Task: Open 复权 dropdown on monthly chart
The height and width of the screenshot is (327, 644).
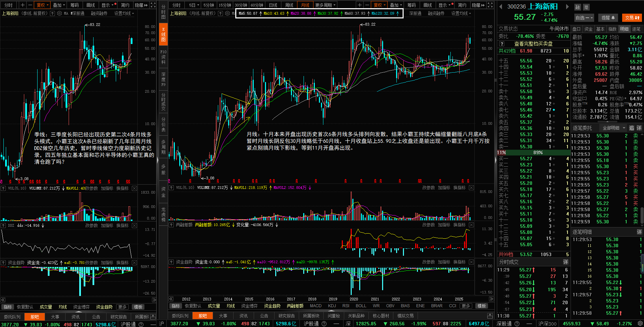Action: 380,5
